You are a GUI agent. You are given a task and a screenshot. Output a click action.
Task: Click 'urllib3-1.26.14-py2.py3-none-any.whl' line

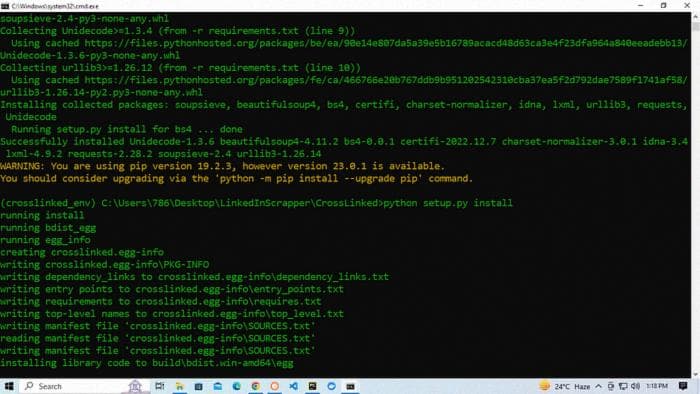[x=101, y=92]
